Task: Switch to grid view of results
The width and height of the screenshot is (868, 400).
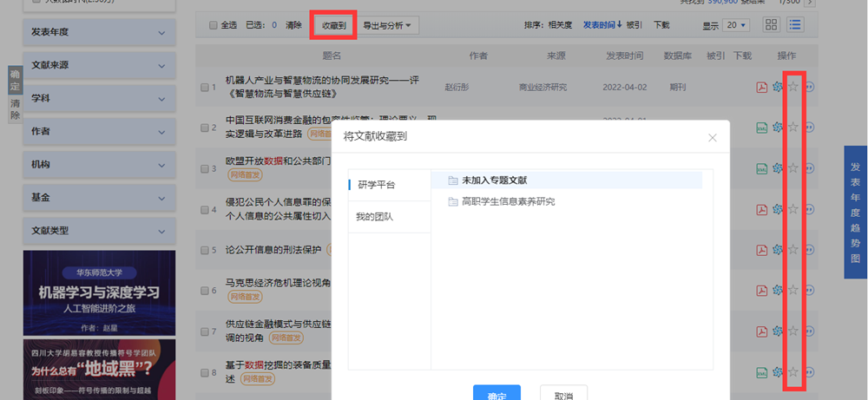Action: tap(771, 25)
